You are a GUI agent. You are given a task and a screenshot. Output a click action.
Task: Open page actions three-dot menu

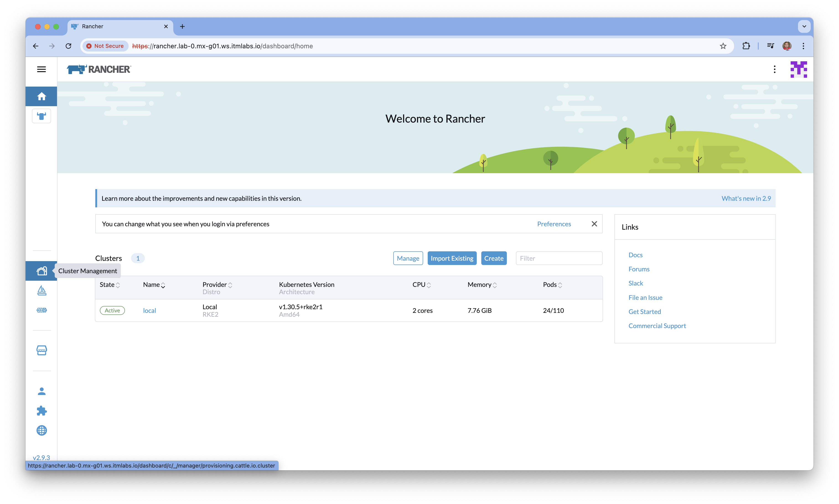[x=774, y=69]
